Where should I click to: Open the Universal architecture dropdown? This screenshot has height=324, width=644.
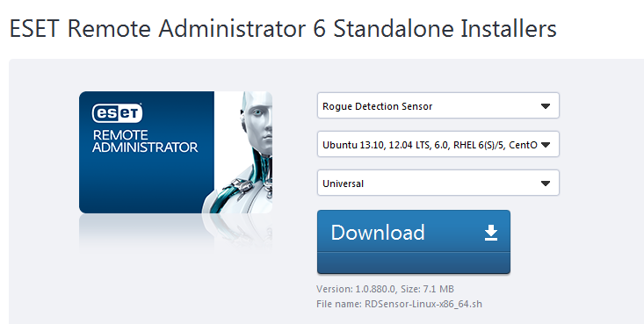point(438,183)
